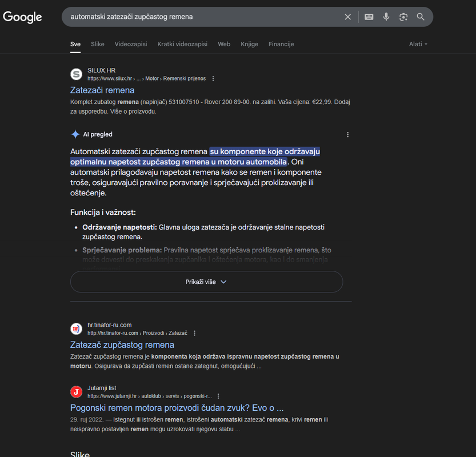Screen dimensions: 476x457
Task: Open three-dot menu for AI pregled
Action: click(x=348, y=134)
